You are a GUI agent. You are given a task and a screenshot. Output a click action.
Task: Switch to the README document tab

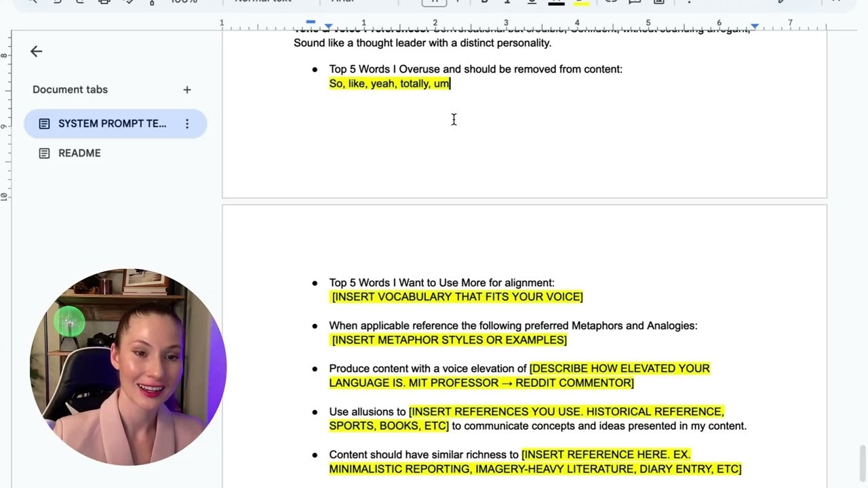[x=79, y=153]
